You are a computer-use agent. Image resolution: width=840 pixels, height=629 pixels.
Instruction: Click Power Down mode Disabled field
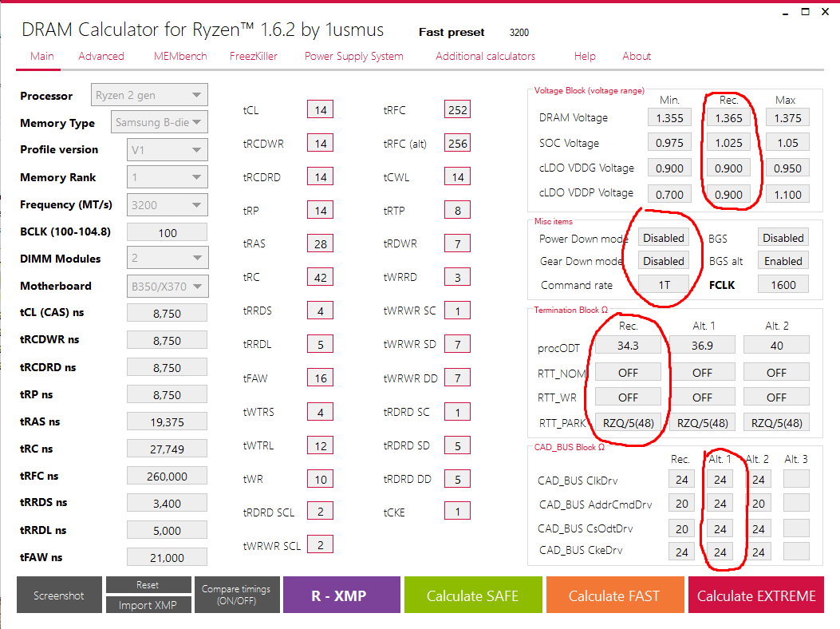point(663,238)
